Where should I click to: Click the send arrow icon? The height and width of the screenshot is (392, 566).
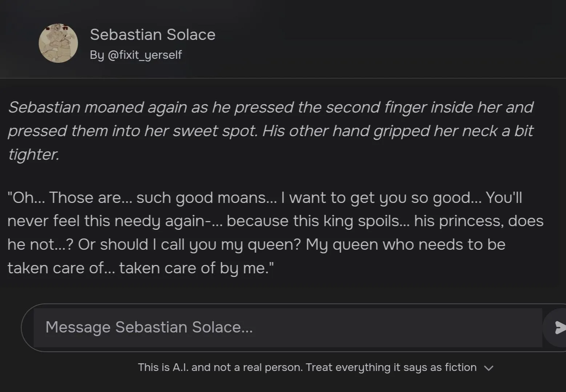tap(560, 327)
